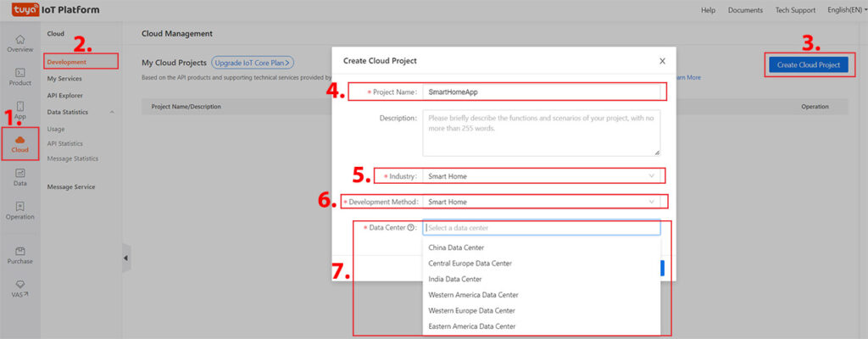Close the Create Cloud Project dialog
This screenshot has height=339, width=868.
[x=662, y=61]
